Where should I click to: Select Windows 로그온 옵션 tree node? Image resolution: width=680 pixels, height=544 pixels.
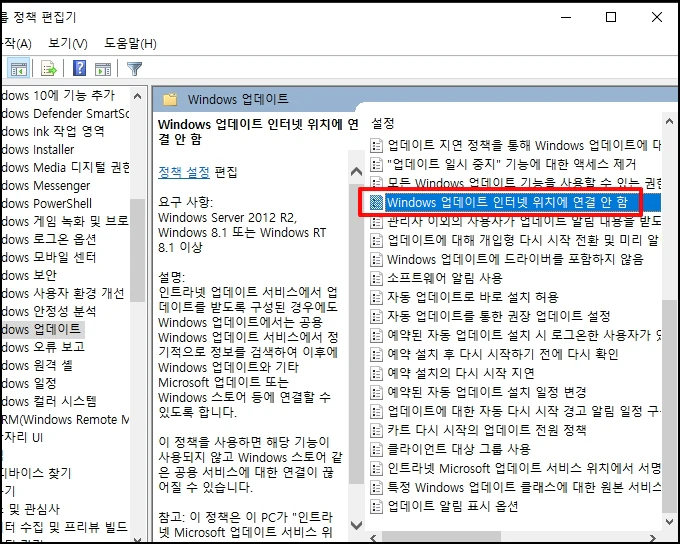coord(48,239)
